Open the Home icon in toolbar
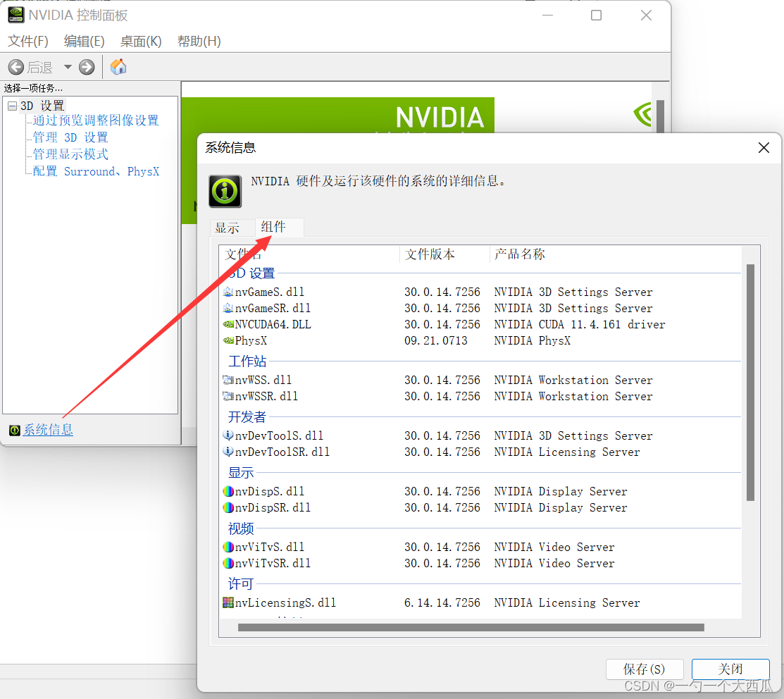 pyautogui.click(x=118, y=66)
